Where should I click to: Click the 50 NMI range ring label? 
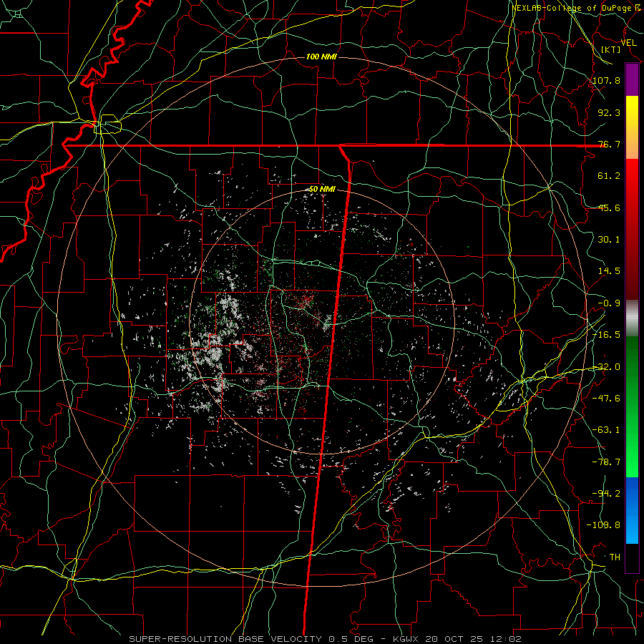click(x=321, y=190)
